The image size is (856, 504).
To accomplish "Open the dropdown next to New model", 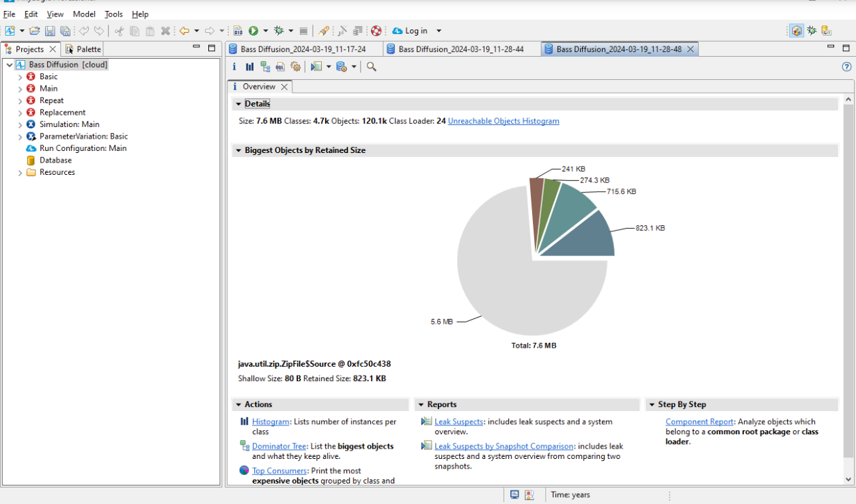I will (22, 31).
